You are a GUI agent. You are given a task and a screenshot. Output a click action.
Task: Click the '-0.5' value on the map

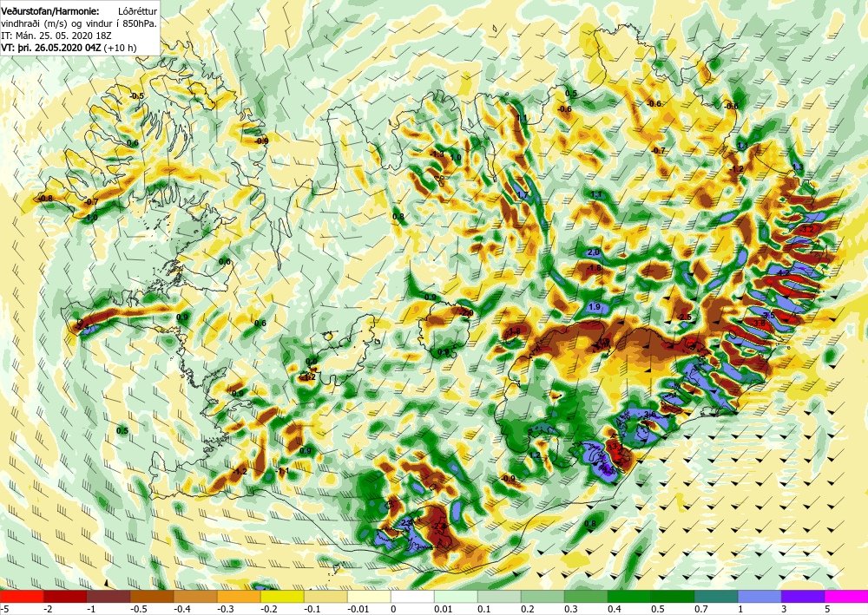tap(136, 96)
